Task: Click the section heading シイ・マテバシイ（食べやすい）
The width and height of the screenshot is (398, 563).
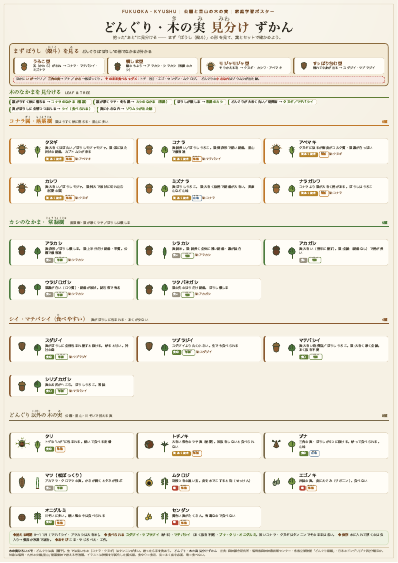Action: click(x=47, y=319)
